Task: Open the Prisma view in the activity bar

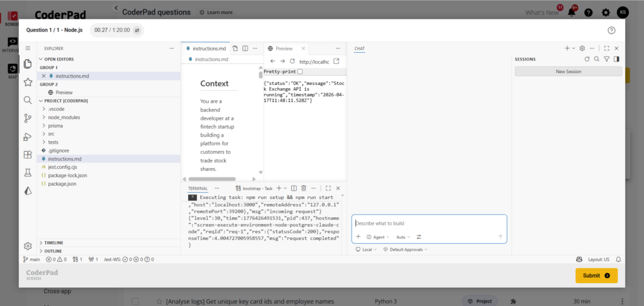Action: (x=28, y=190)
